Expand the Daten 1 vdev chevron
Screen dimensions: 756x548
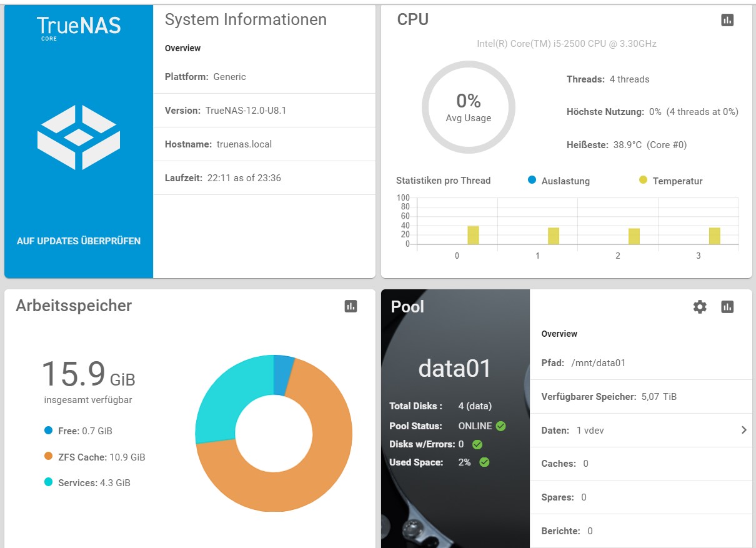744,430
